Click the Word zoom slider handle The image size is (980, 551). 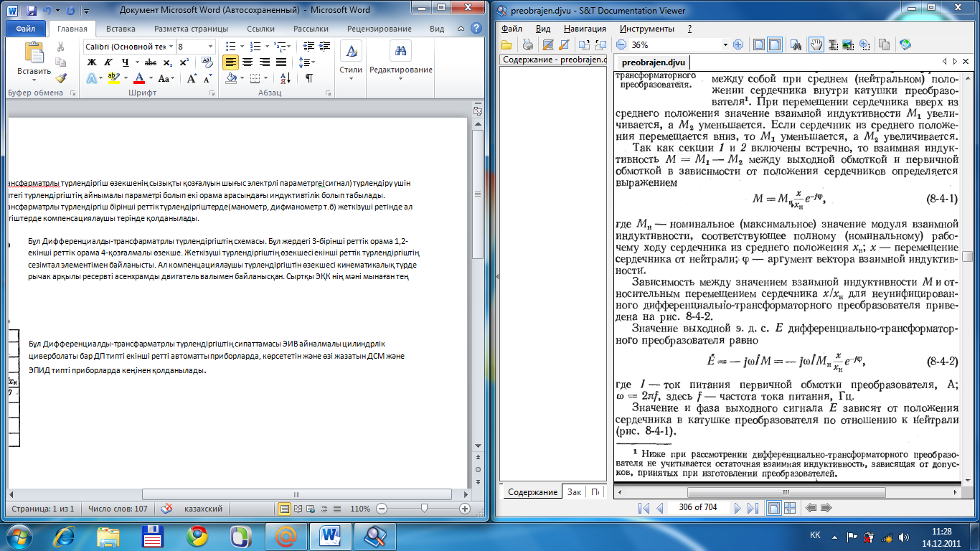click(x=425, y=509)
